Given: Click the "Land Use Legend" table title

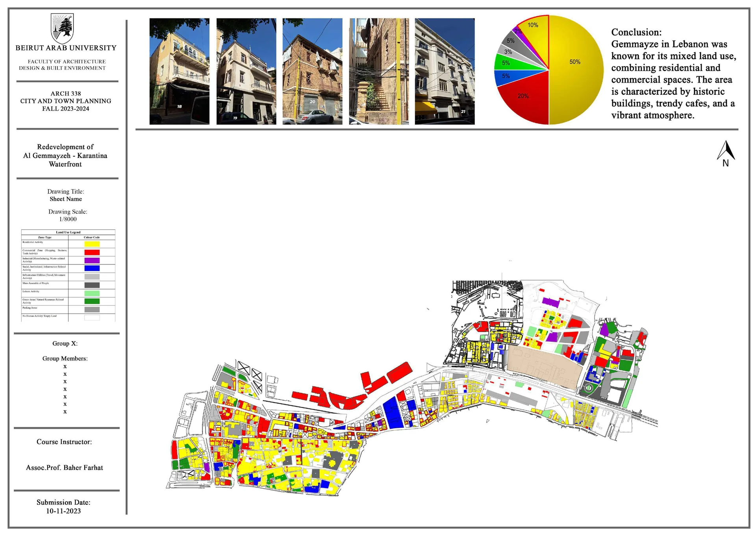Looking at the screenshot, I should (68, 232).
